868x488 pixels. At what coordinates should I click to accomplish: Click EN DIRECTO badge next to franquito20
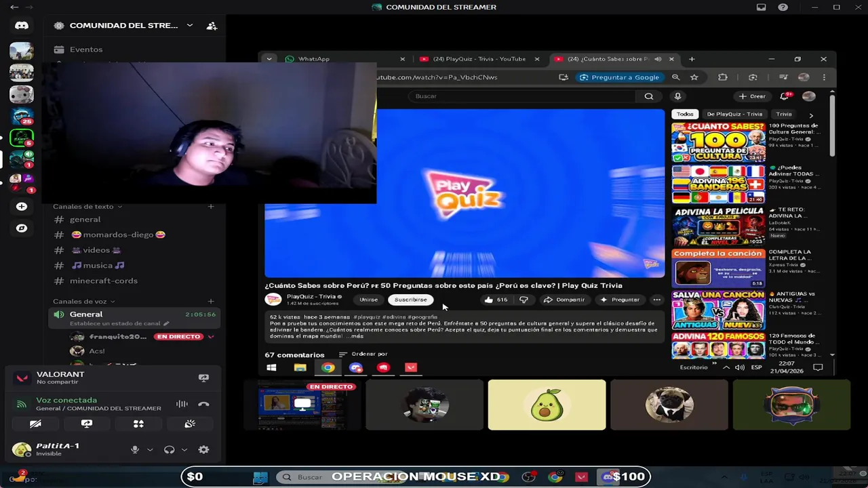point(179,337)
